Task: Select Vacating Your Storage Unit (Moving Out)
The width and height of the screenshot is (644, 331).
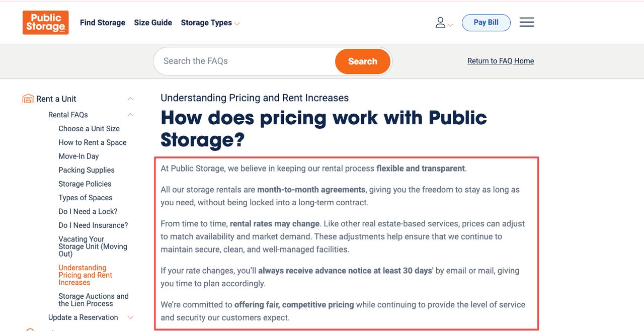Action: click(94, 246)
